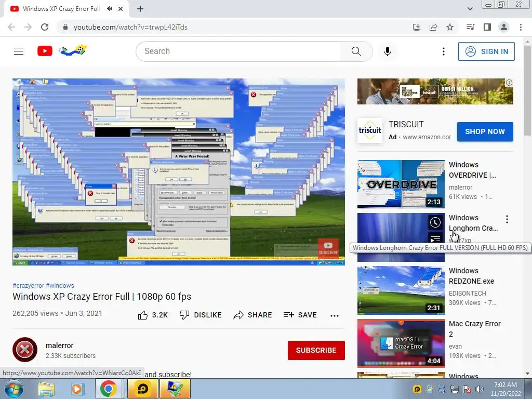
Task: Start voice search with the microphone icon
Action: 388,51
